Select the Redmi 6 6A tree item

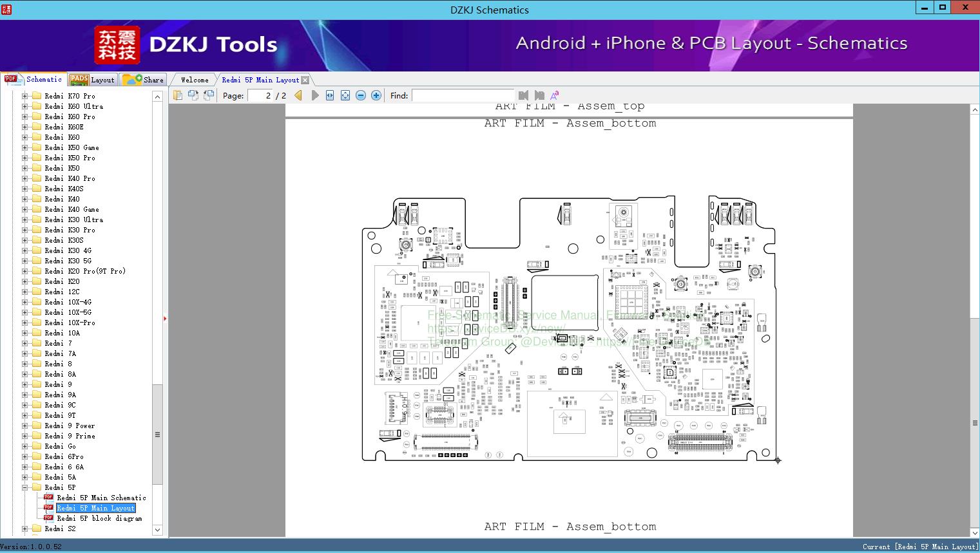(64, 467)
